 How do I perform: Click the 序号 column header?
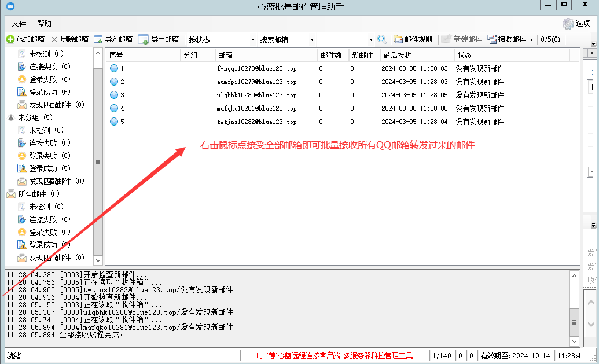pos(144,56)
